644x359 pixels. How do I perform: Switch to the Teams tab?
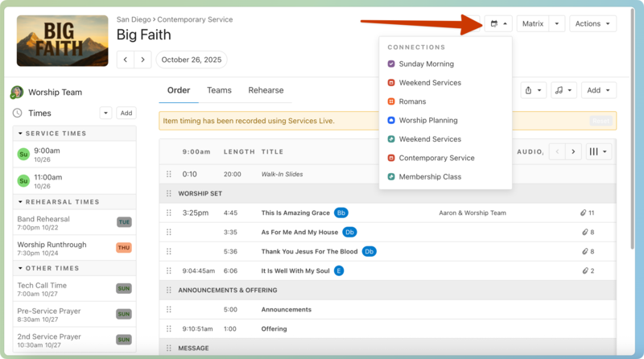(219, 90)
